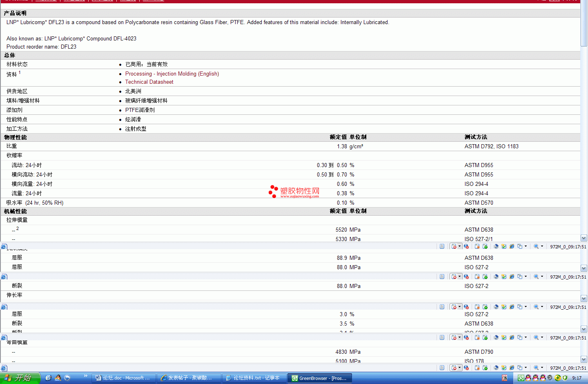The height and width of the screenshot is (384, 588).
Task: Launch Internet Explorer from quick launch
Action: 48,378
